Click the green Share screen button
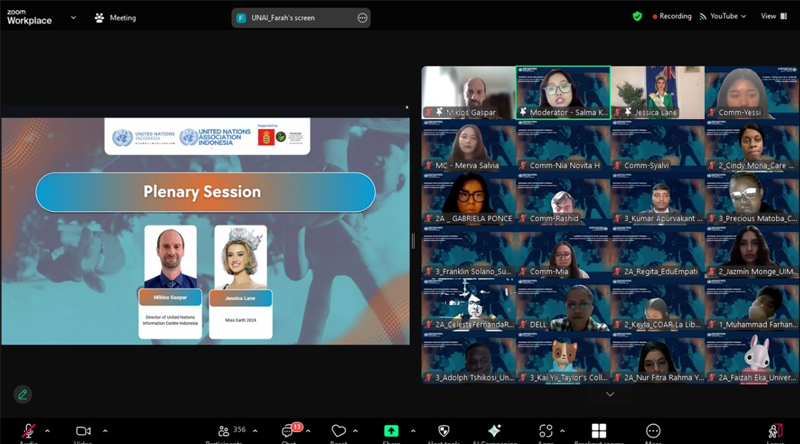 click(x=391, y=431)
